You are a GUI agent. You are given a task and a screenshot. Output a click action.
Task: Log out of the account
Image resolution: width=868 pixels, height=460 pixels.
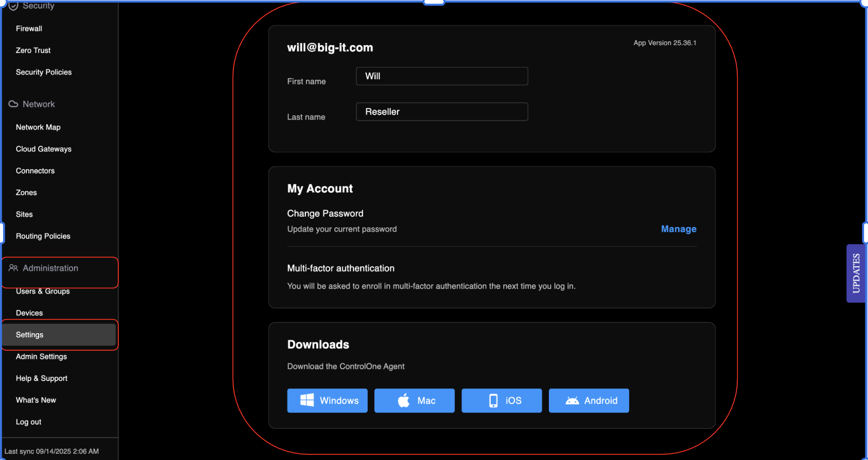[x=28, y=422]
